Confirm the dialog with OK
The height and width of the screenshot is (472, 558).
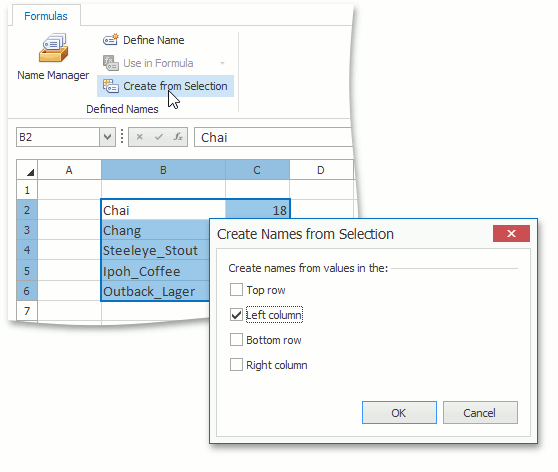coord(399,413)
